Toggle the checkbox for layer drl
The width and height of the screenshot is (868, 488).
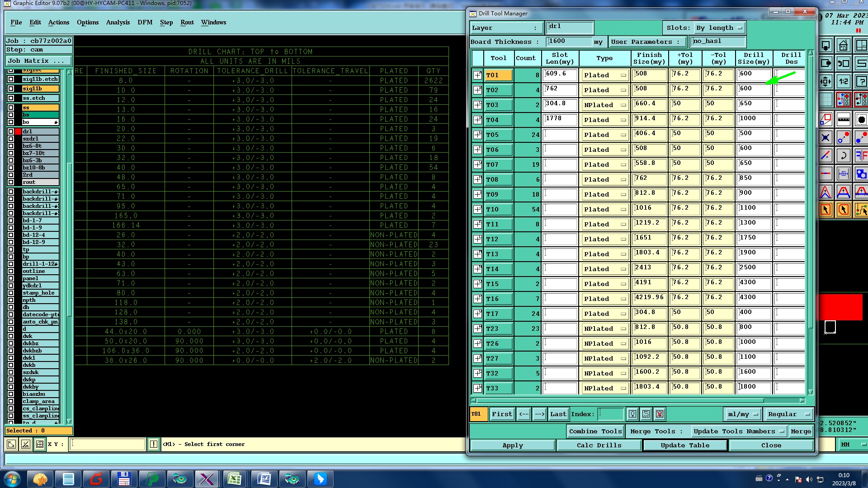tap(11, 131)
